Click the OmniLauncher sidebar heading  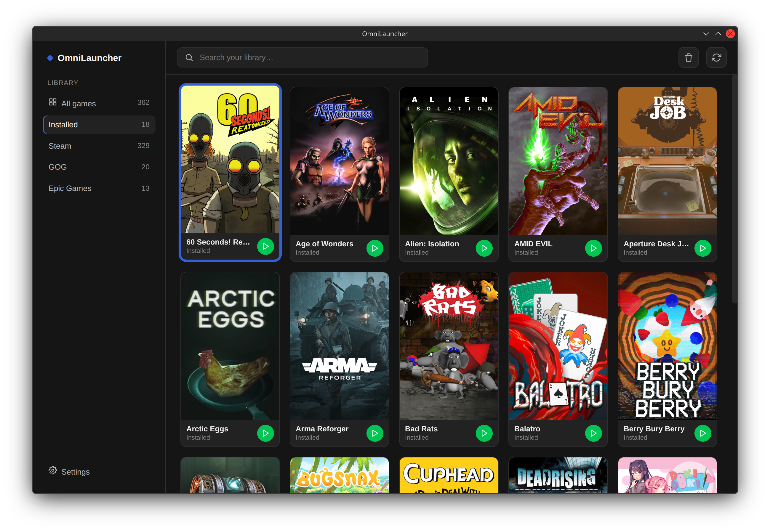[89, 58]
